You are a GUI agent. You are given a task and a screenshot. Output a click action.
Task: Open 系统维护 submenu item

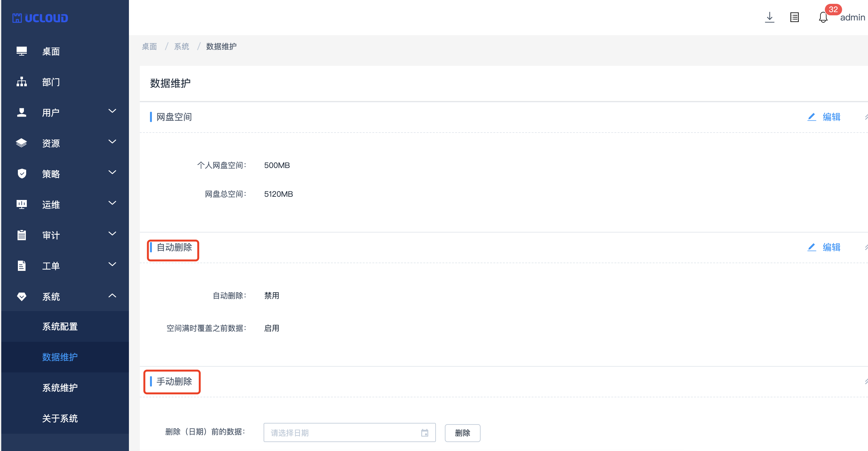[60, 387]
